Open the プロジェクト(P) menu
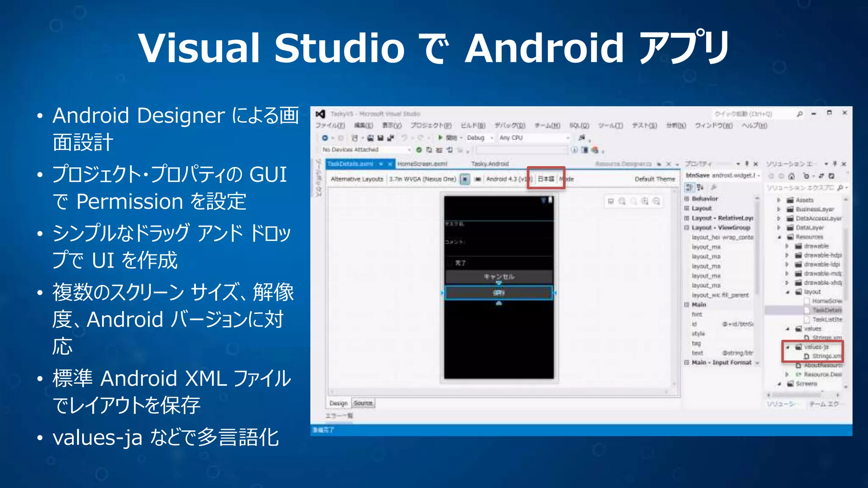 tap(431, 126)
